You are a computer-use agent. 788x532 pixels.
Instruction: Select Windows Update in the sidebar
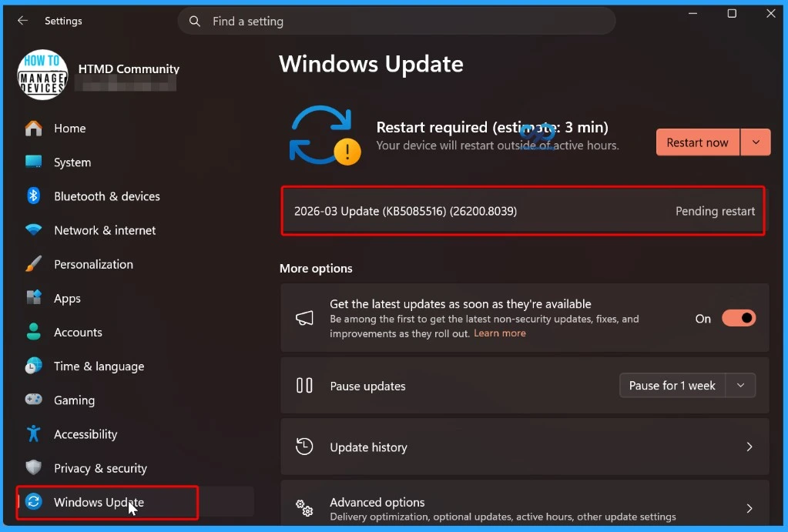99,503
